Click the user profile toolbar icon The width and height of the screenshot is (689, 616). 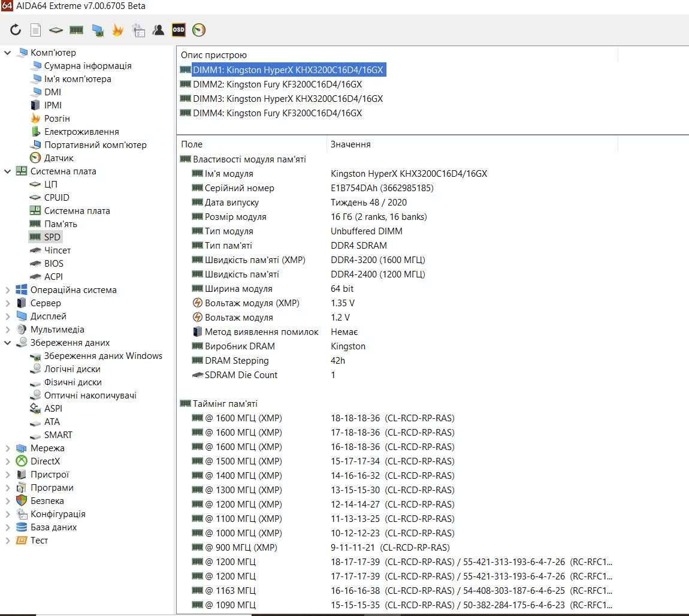tap(158, 30)
